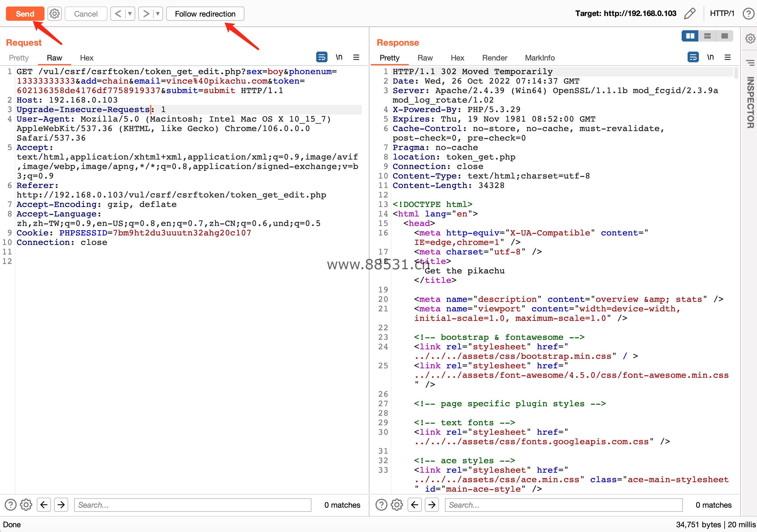
Task: Edit target with the pencil icon
Action: click(689, 14)
